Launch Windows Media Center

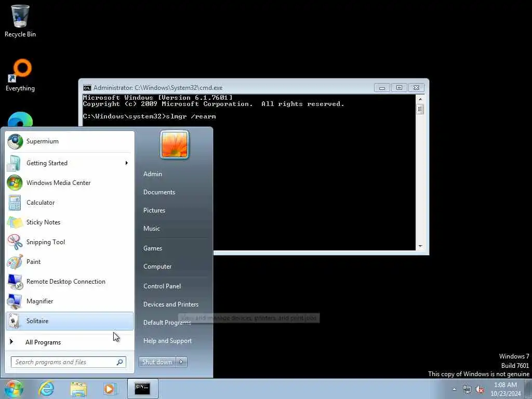click(x=70, y=182)
